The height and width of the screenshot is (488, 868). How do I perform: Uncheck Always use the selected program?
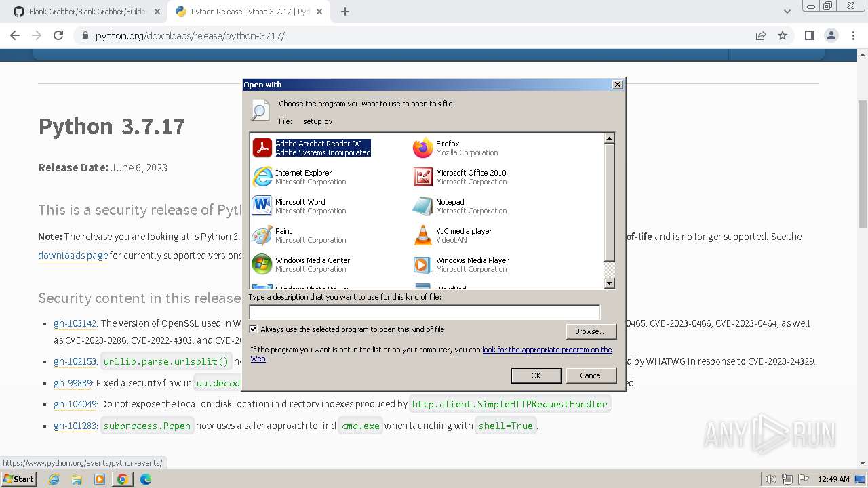(x=254, y=329)
